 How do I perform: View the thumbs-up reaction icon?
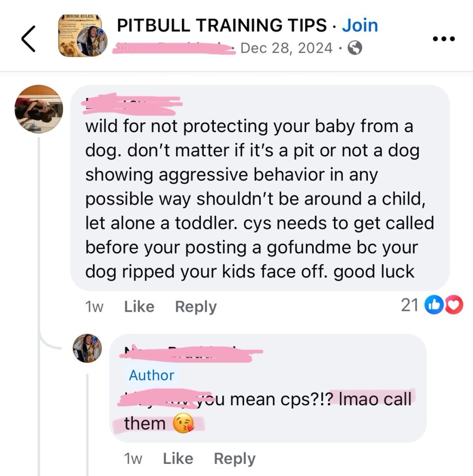click(x=434, y=305)
